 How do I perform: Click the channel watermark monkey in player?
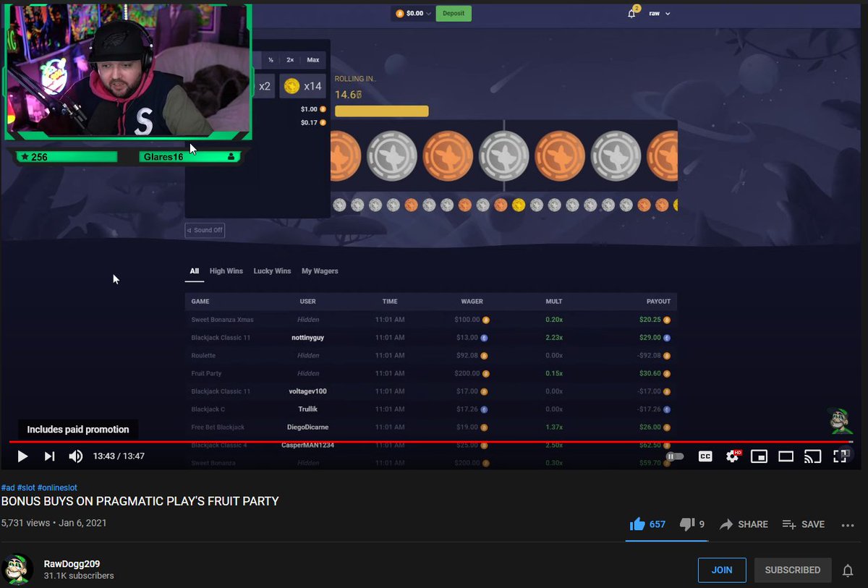click(x=839, y=421)
